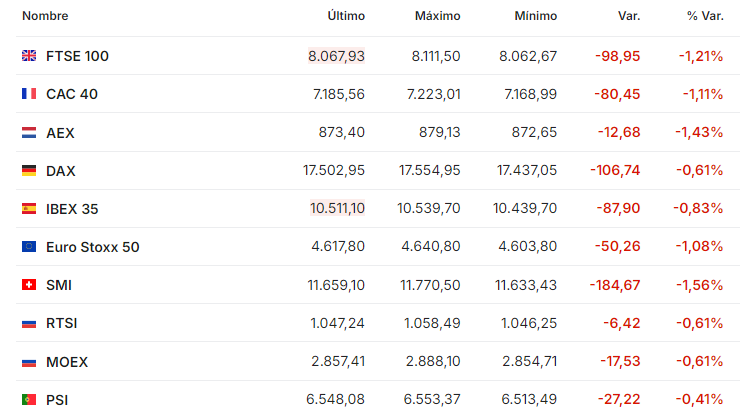Click the EU flag icon beside Euro Stoxx 50
Screen dimensions: 740x416
click(29, 246)
